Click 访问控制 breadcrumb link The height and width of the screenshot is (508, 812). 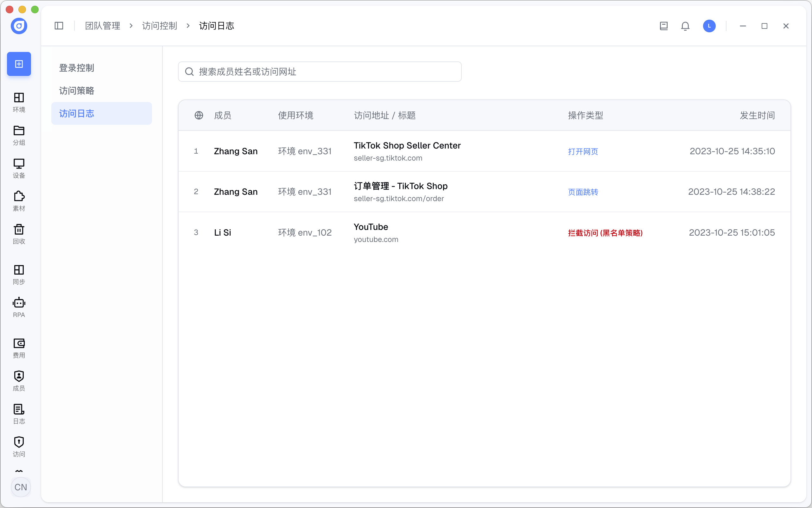[x=159, y=26]
